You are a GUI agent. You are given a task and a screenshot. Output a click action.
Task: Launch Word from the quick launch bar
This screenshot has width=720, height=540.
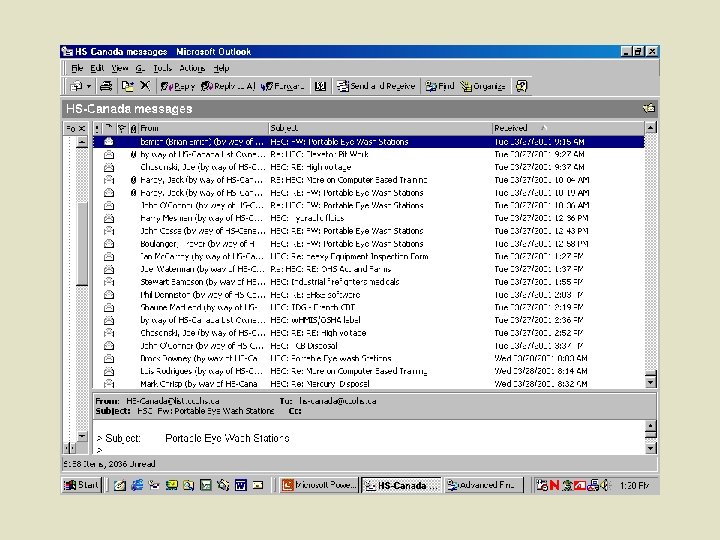241,485
